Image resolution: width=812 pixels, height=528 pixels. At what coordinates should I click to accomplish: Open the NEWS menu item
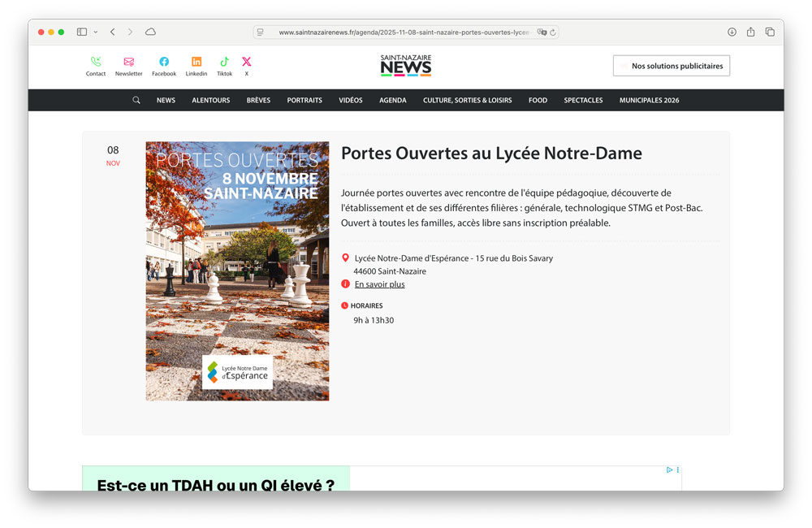[166, 100]
